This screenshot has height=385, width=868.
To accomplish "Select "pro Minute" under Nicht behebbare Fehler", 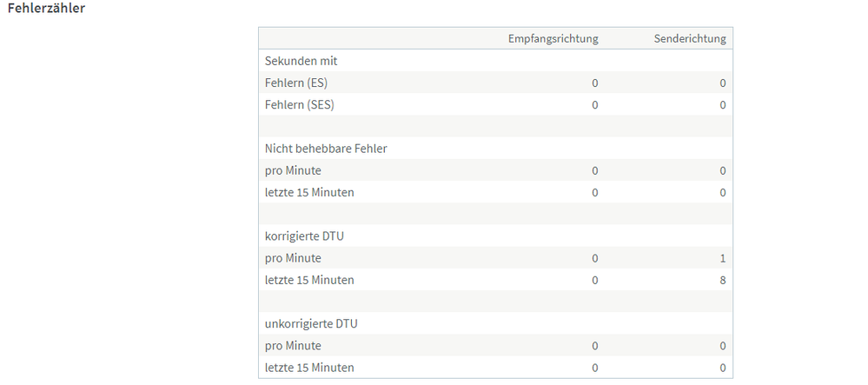I will coord(293,170).
